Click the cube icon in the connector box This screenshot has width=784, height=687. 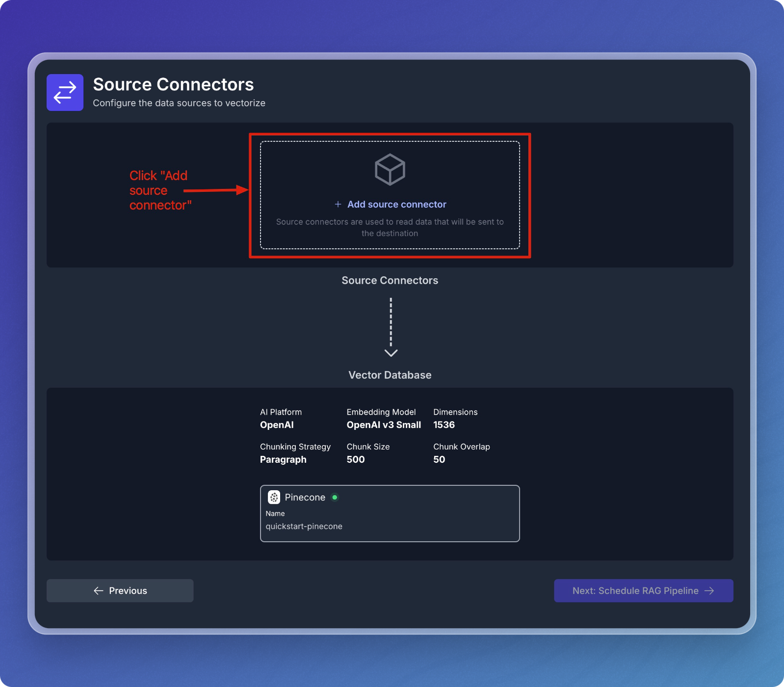coord(390,170)
